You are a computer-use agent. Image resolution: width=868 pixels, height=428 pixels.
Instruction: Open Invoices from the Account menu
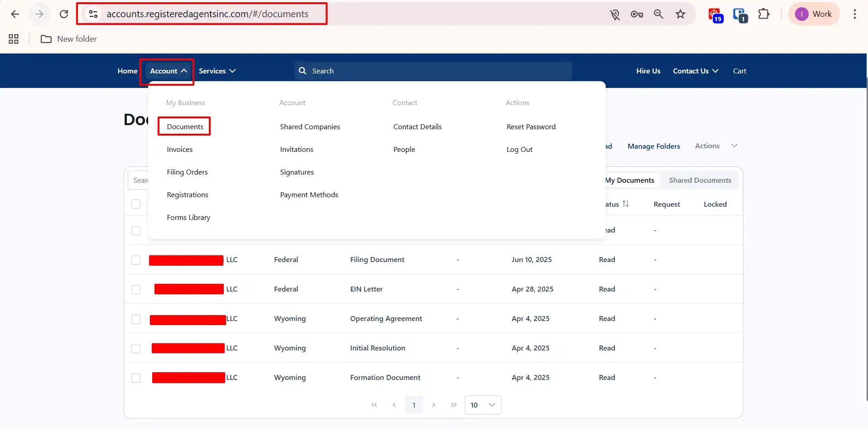click(179, 150)
